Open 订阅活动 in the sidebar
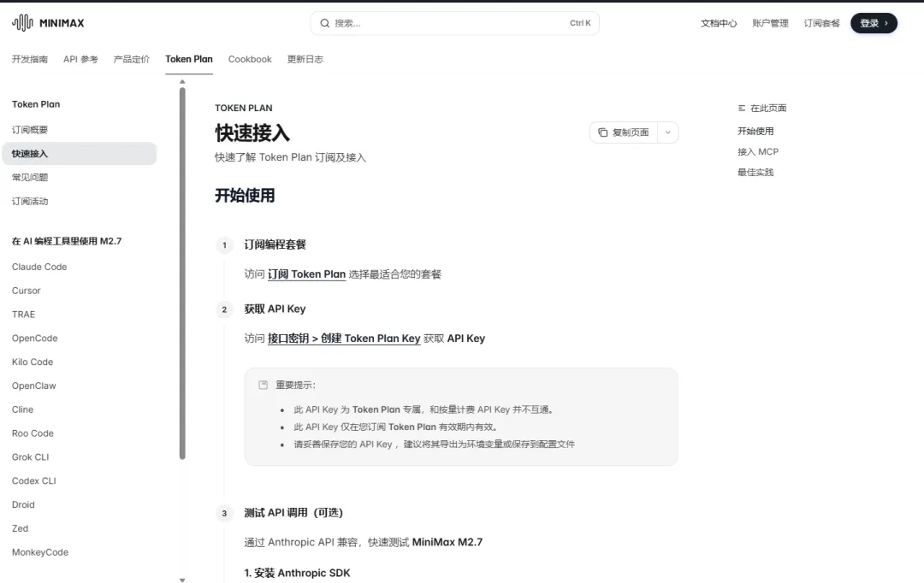This screenshot has height=583, width=924. tap(30, 201)
